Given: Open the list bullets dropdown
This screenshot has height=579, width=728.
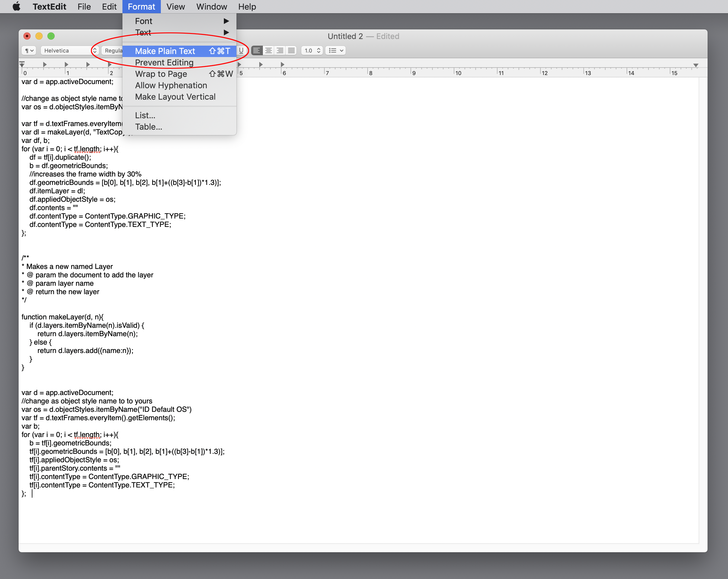Looking at the screenshot, I should point(335,51).
